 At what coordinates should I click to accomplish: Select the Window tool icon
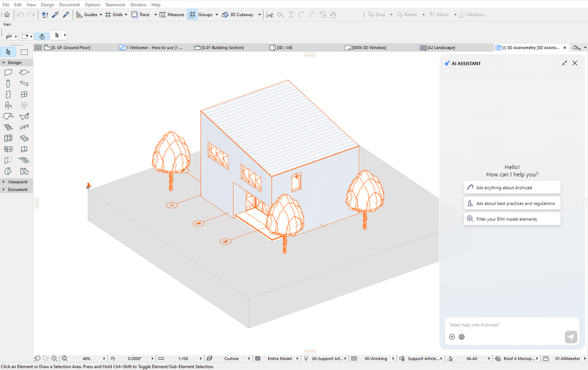tap(24, 94)
